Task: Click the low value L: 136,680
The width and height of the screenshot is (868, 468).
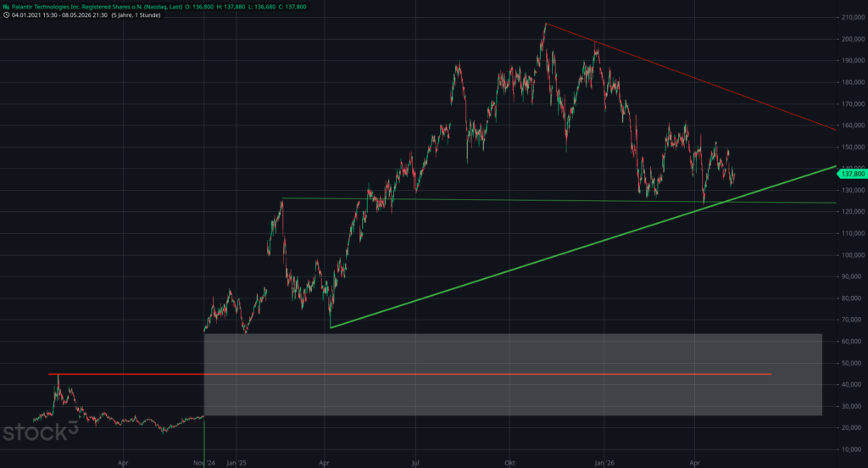Action: pos(261,7)
